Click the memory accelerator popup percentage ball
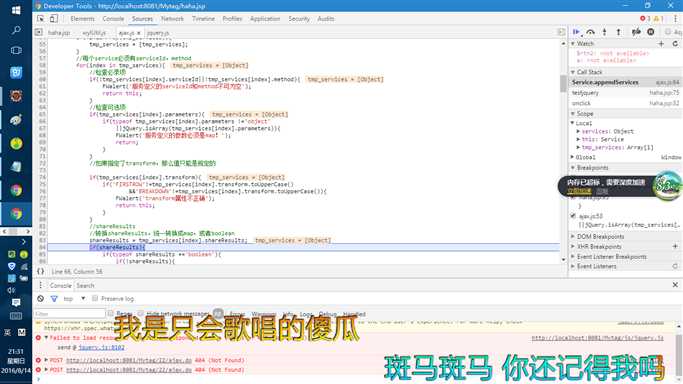The image size is (683, 384). coord(666,186)
